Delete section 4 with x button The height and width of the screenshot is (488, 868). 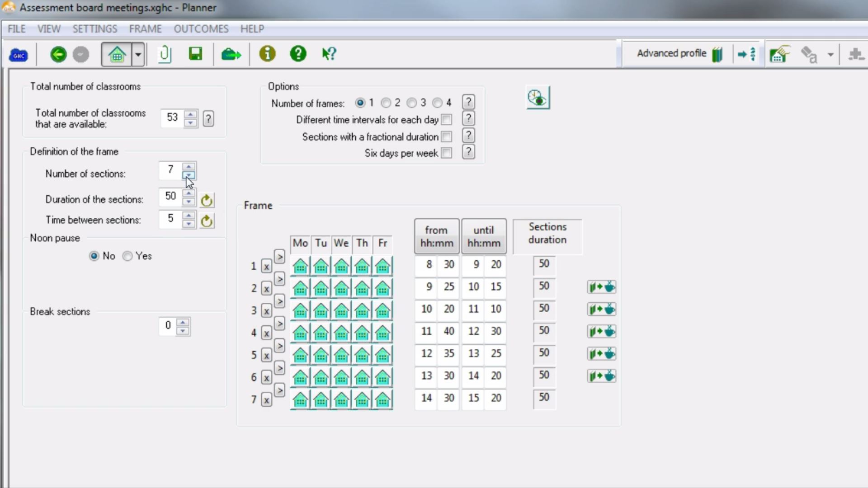coord(266,333)
